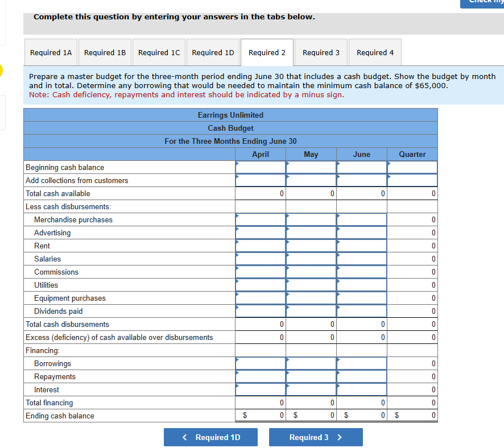This screenshot has height=448, width=504.
Task: Select June Beginning cash balance cell
Action: coord(362,167)
